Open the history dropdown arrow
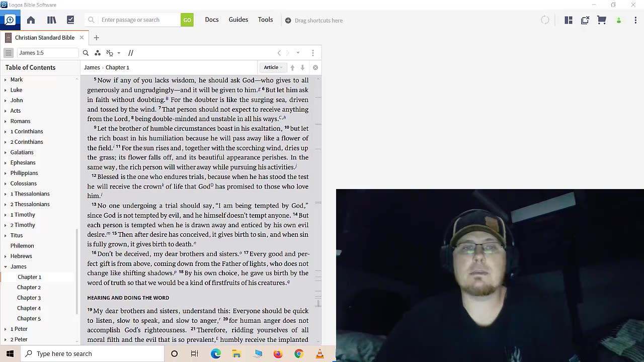Screen dimensions: 644x362 (x=298, y=53)
